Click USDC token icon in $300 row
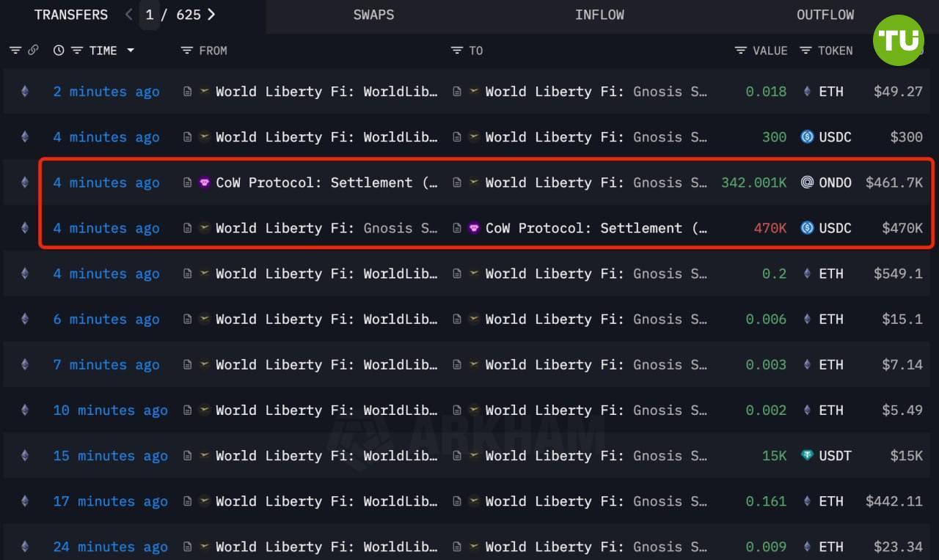 807,137
